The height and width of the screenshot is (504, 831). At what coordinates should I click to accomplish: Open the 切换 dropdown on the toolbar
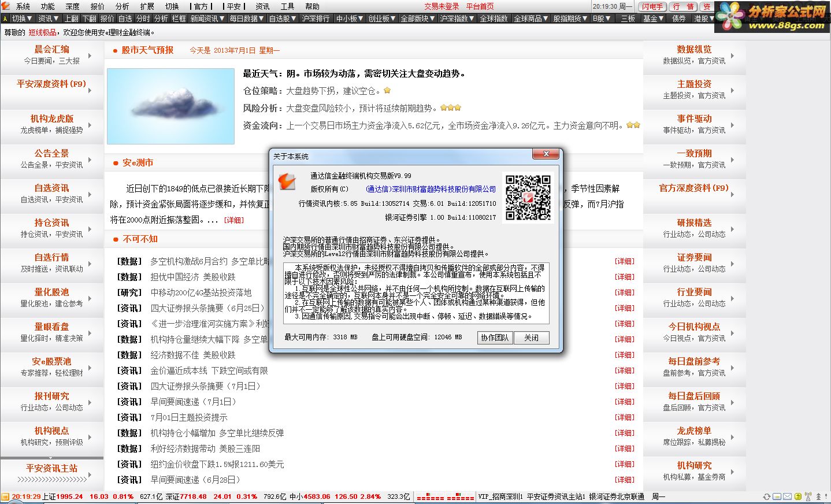(x=22, y=18)
